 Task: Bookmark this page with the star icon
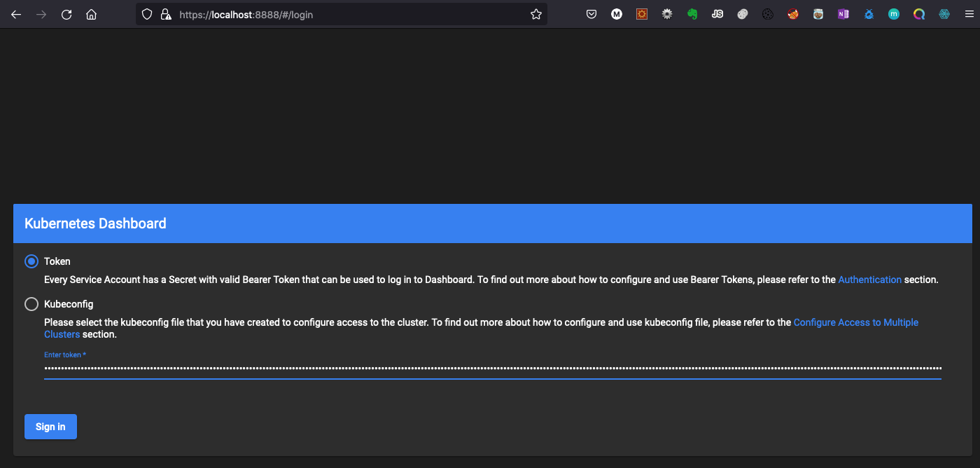point(536,14)
